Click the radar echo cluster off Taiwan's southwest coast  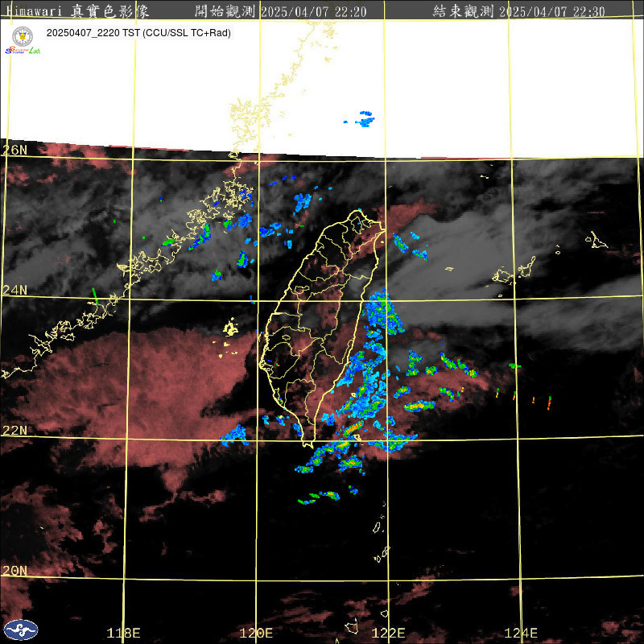pos(235,436)
